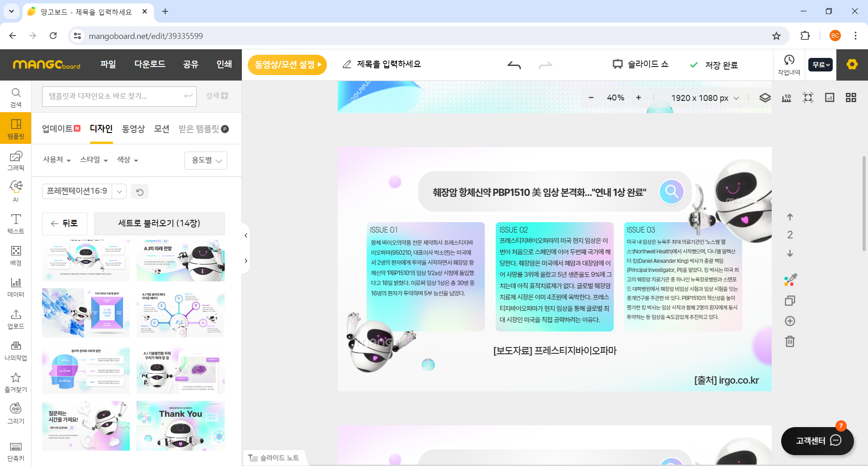This screenshot has width=868, height=466.
Task: Open the 파일 menu
Action: tap(108, 64)
